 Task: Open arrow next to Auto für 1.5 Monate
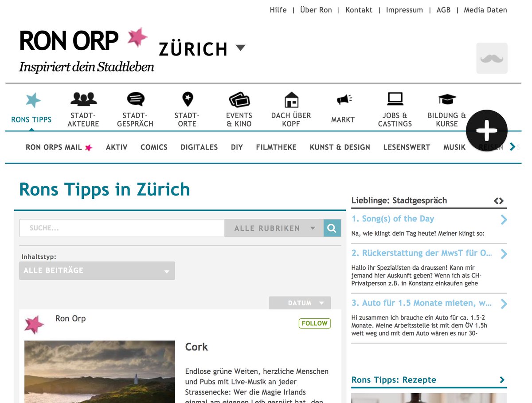coord(504,304)
